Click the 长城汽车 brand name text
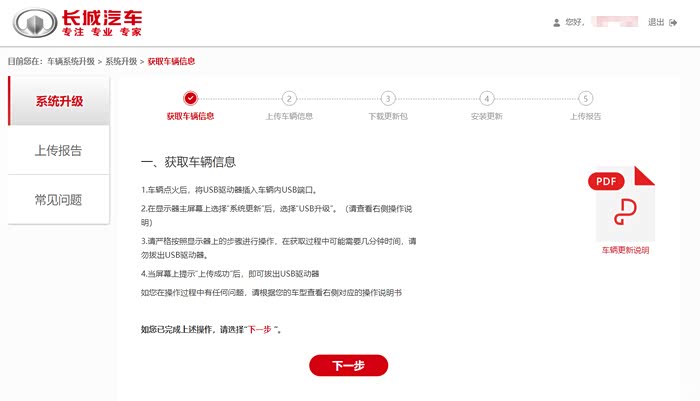 102,18
